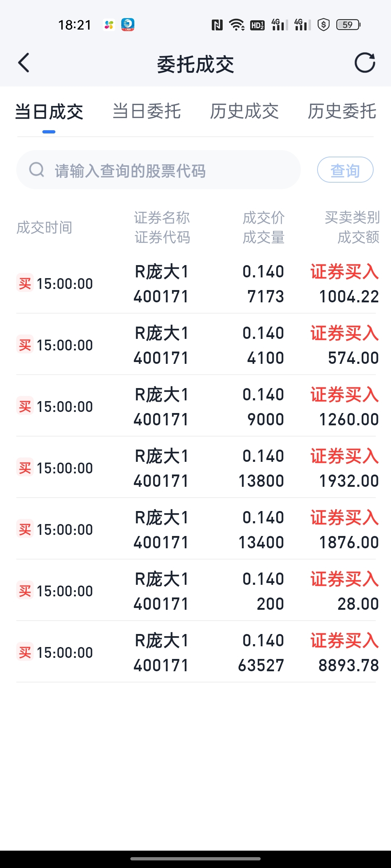The height and width of the screenshot is (868, 391).
Task: Focus the stock code search field
Action: [x=159, y=170]
